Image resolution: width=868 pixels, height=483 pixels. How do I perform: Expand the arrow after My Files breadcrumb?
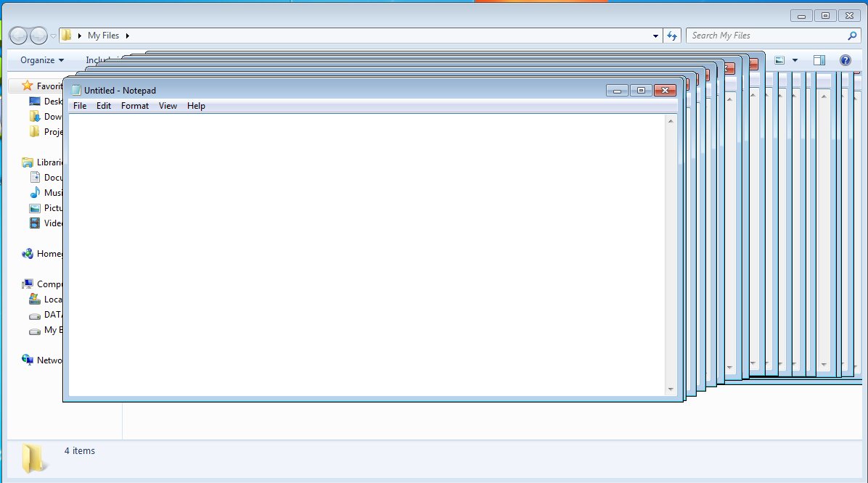point(127,36)
